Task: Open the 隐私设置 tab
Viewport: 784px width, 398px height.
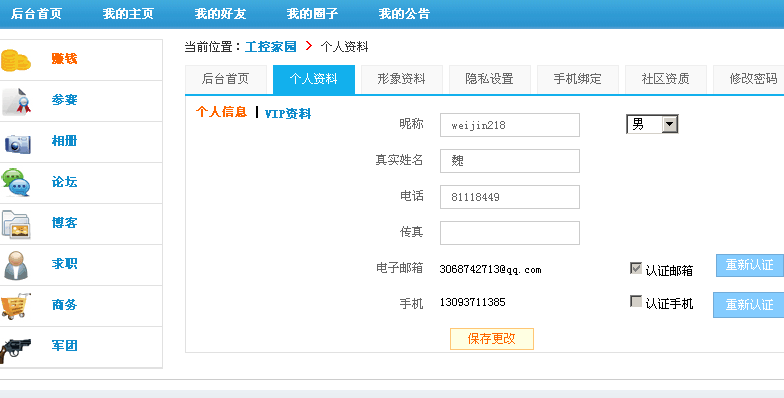Action: (x=489, y=79)
